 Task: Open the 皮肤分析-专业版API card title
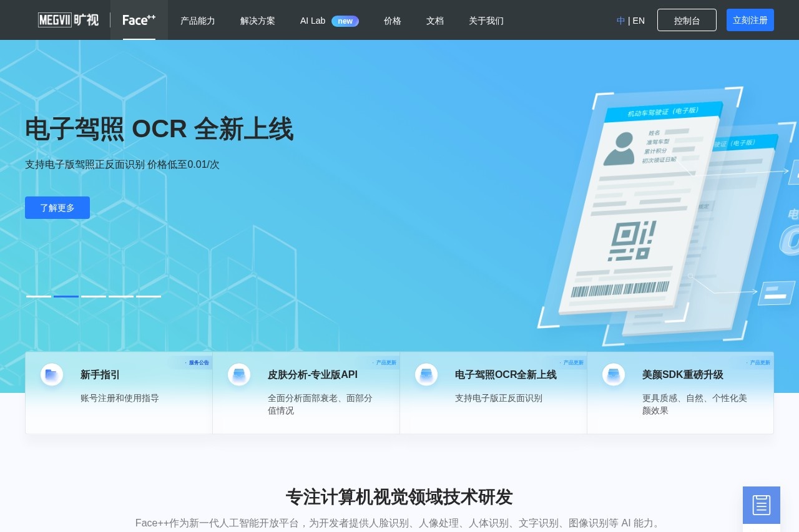[313, 375]
